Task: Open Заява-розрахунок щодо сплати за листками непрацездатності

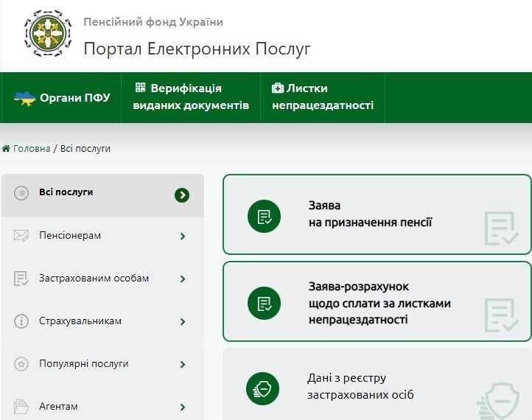Action: (x=377, y=301)
